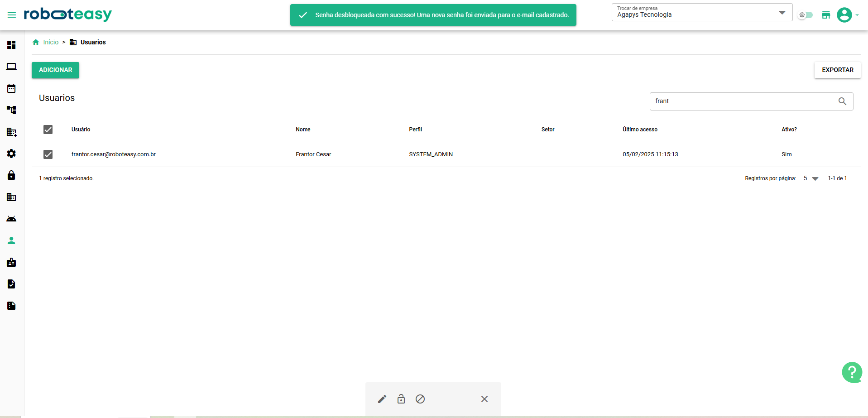
Task: Expand the Trocar de empresa dropdown
Action: (x=782, y=13)
